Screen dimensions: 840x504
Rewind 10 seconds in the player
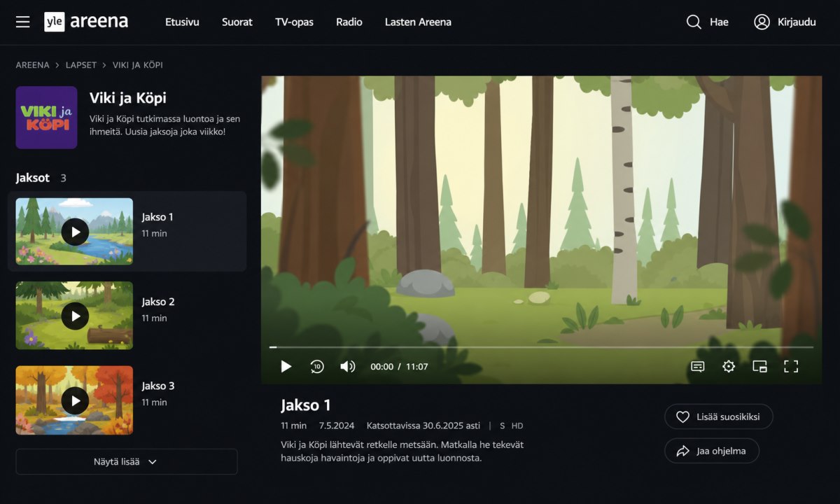point(317,366)
